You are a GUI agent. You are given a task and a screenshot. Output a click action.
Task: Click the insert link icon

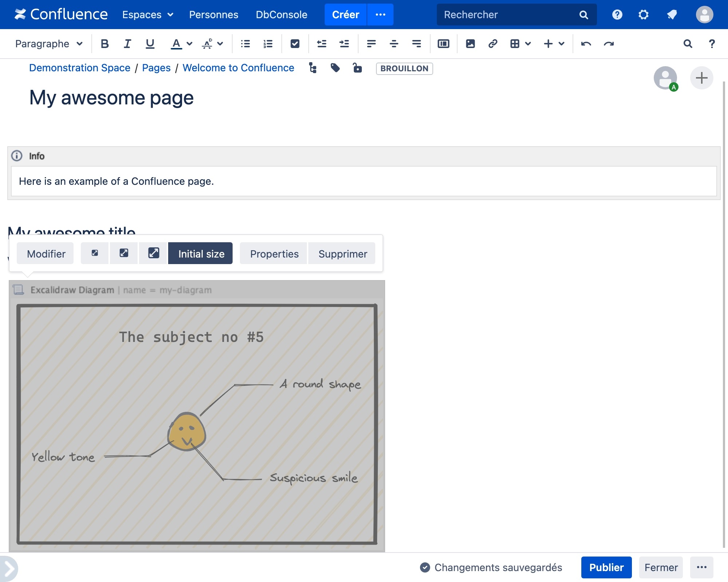493,44
